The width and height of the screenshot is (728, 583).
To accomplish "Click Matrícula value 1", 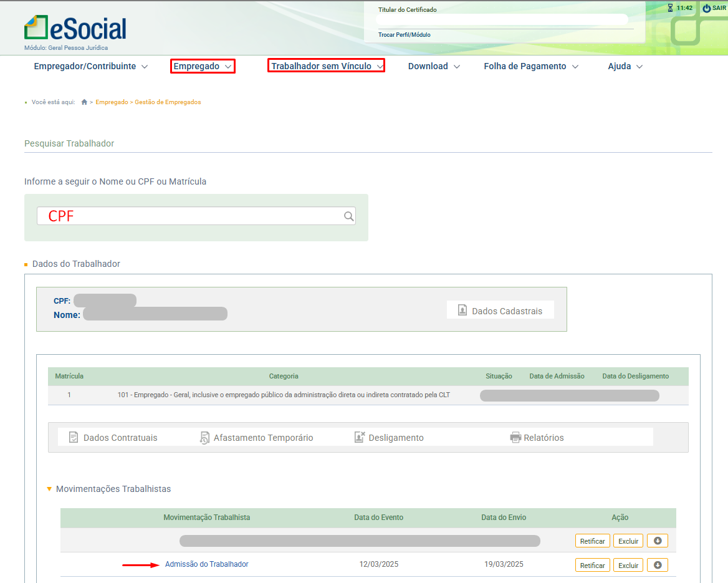I will point(69,395).
